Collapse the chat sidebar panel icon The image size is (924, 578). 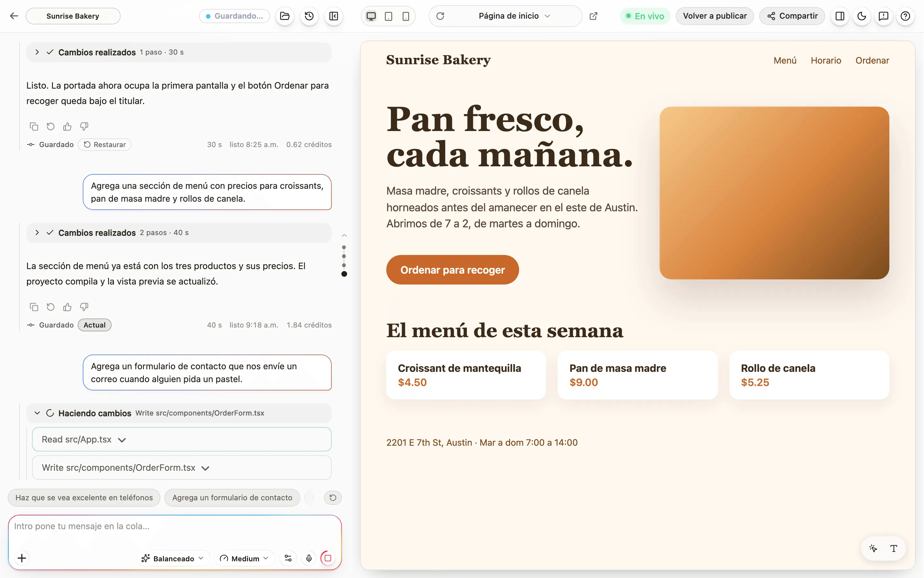point(334,16)
